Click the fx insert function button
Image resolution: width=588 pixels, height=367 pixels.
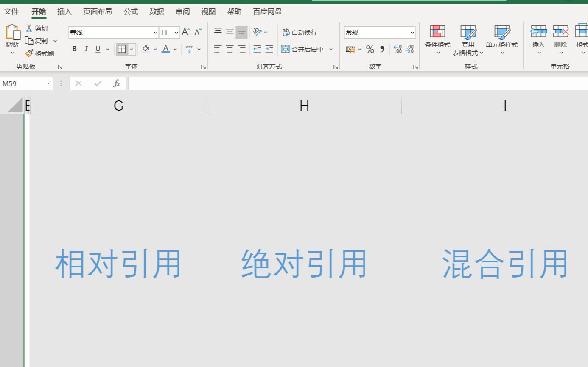pos(117,83)
